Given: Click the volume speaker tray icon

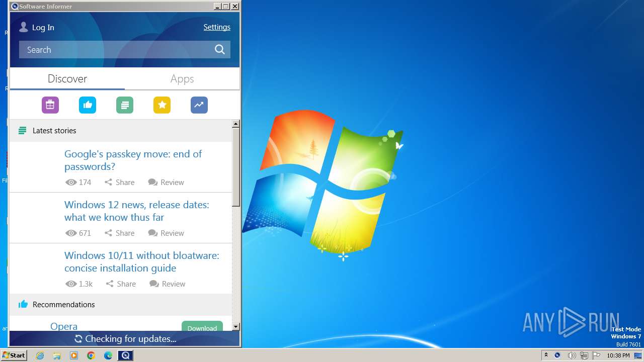Looking at the screenshot, I should (x=572, y=355).
